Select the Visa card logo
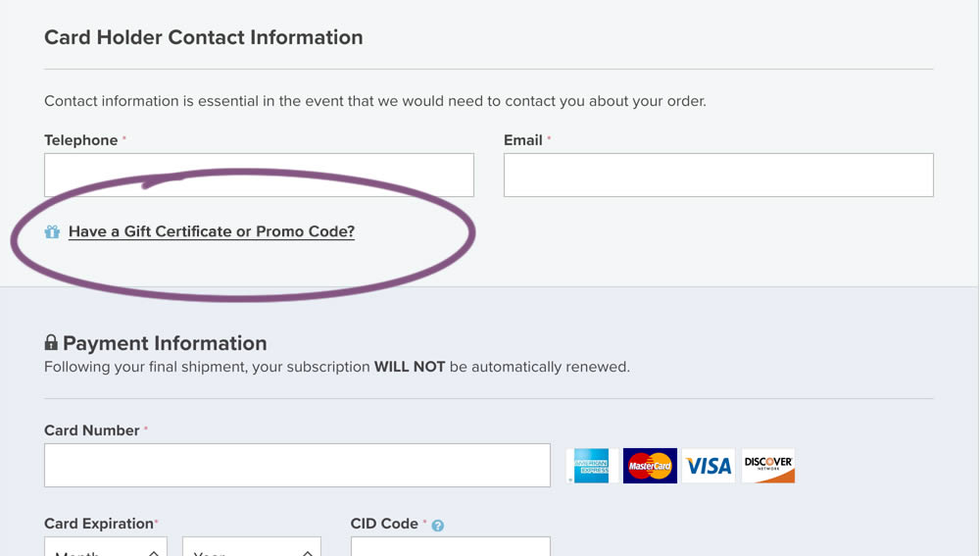The width and height of the screenshot is (980, 556). [x=709, y=466]
